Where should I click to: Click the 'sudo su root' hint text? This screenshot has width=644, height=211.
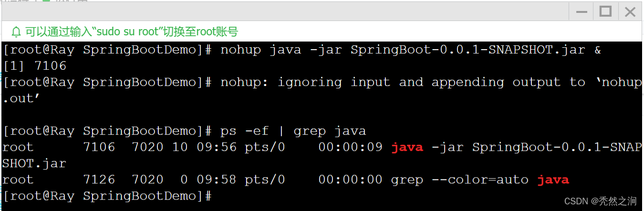[x=132, y=32]
